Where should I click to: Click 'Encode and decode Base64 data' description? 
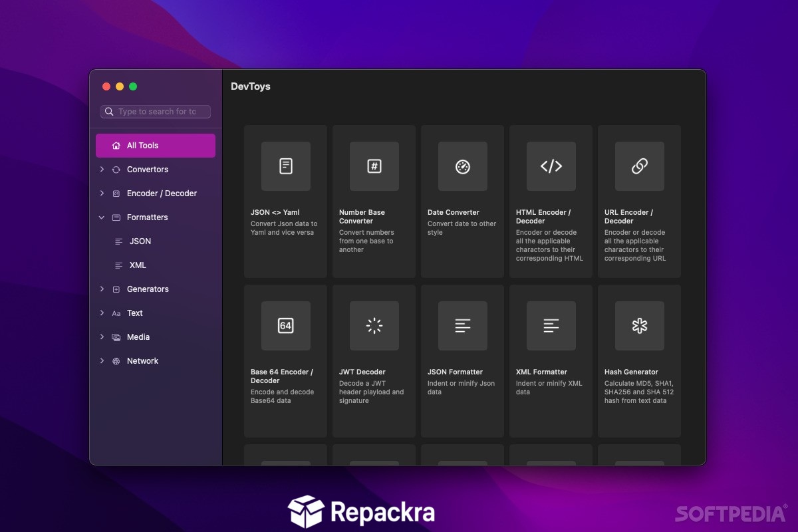tap(283, 396)
